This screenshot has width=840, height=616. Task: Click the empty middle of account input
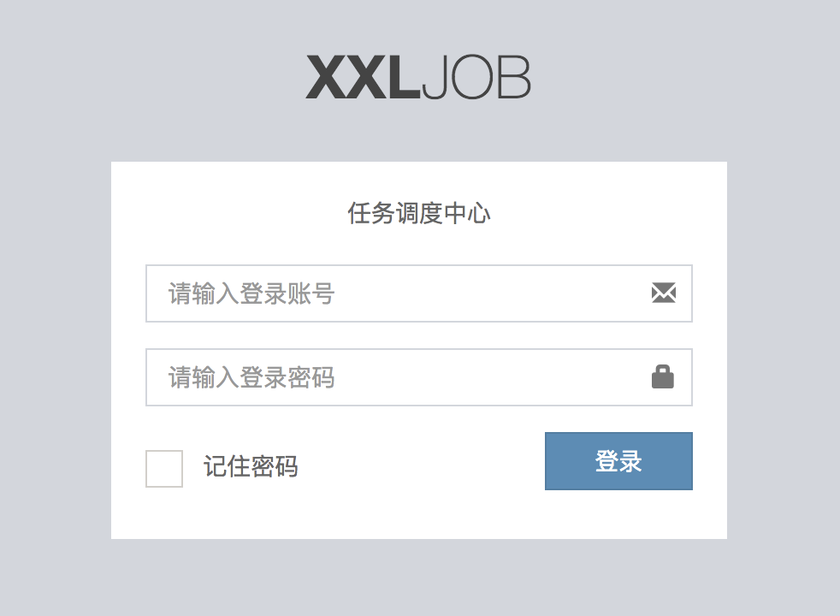[488, 293]
